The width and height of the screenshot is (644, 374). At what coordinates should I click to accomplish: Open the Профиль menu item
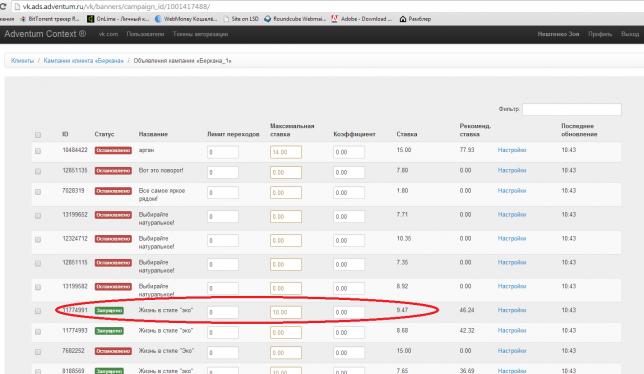click(600, 34)
